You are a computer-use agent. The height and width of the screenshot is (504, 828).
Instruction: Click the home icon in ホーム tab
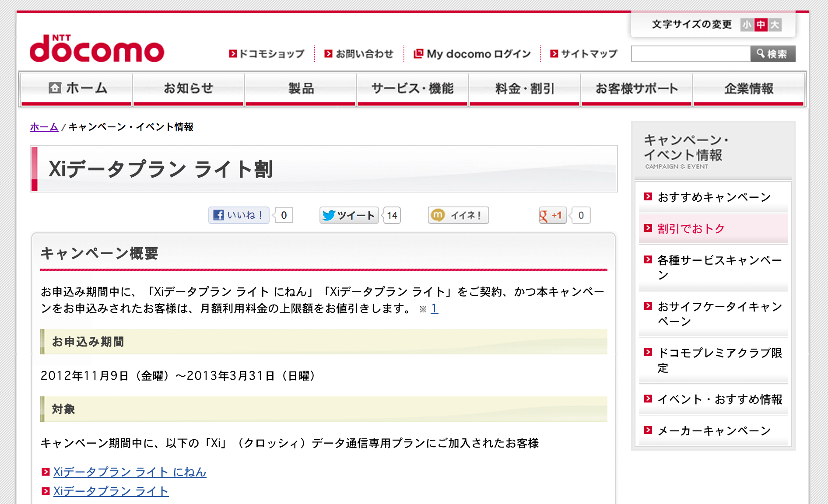tap(55, 88)
